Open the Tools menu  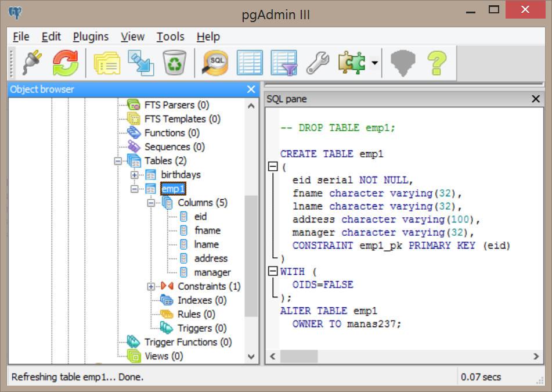[171, 37]
